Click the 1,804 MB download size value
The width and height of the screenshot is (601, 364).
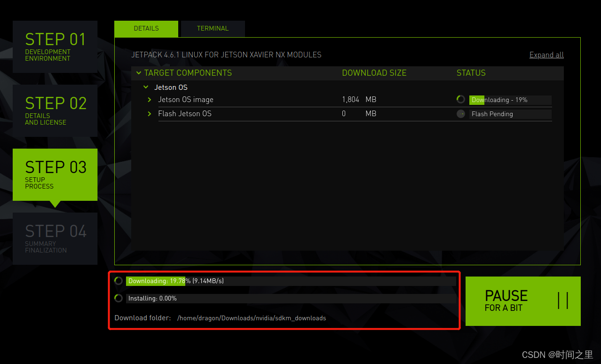click(359, 100)
